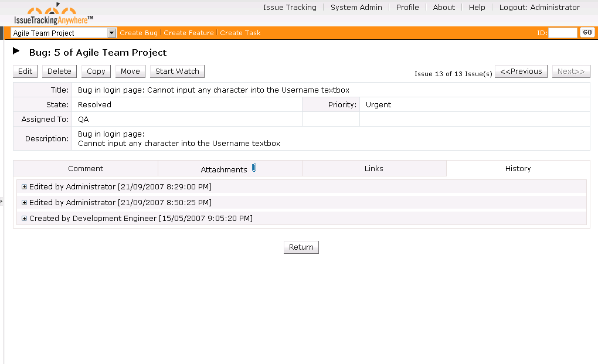Click the paperclip icon on Attachments tab

[x=254, y=168]
